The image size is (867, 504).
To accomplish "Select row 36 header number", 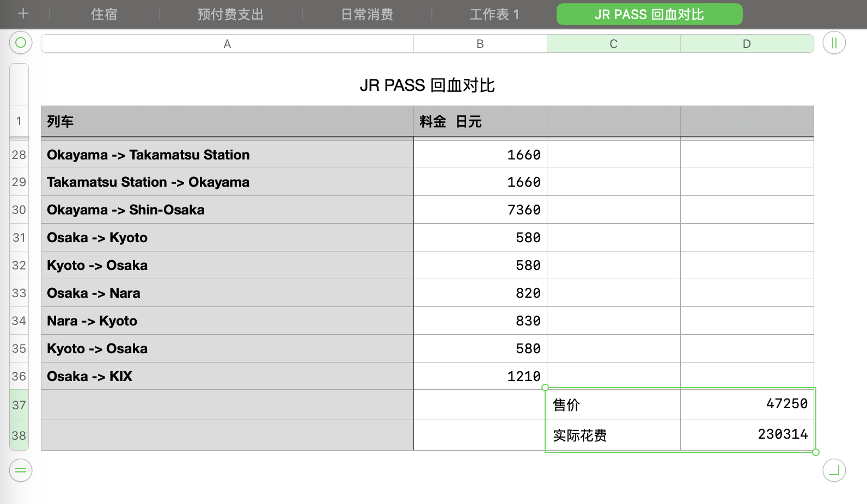I will click(x=19, y=376).
